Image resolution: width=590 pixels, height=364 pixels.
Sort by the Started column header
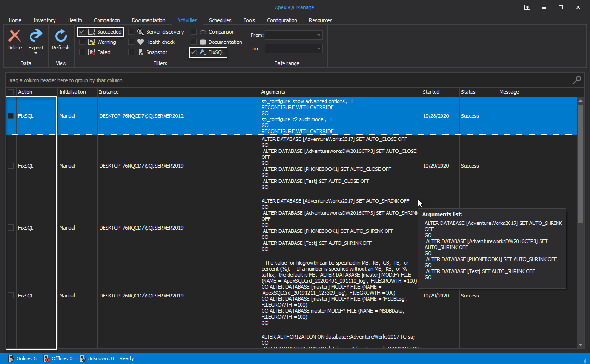pos(440,92)
